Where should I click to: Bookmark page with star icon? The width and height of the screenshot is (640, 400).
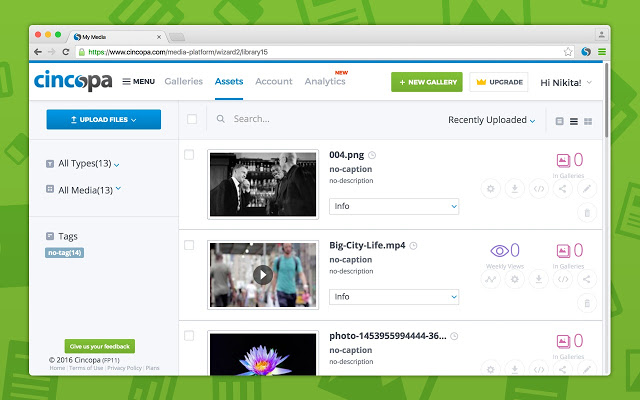pos(568,52)
